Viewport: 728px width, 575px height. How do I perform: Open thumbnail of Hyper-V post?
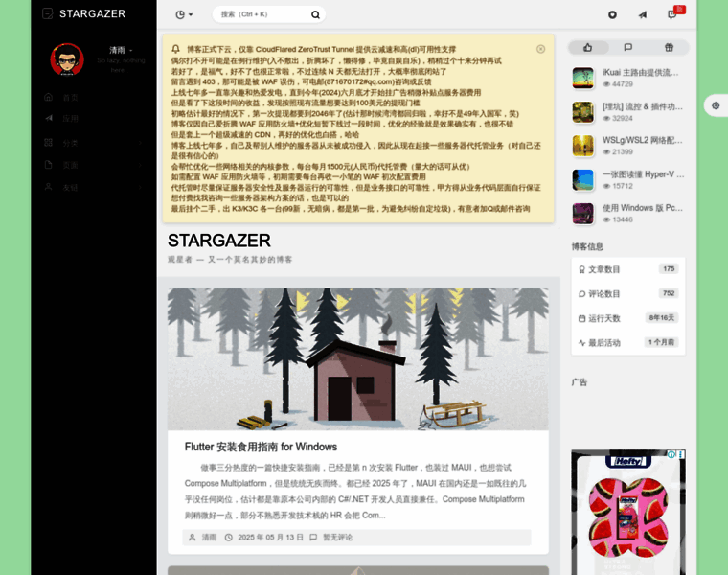(x=583, y=180)
